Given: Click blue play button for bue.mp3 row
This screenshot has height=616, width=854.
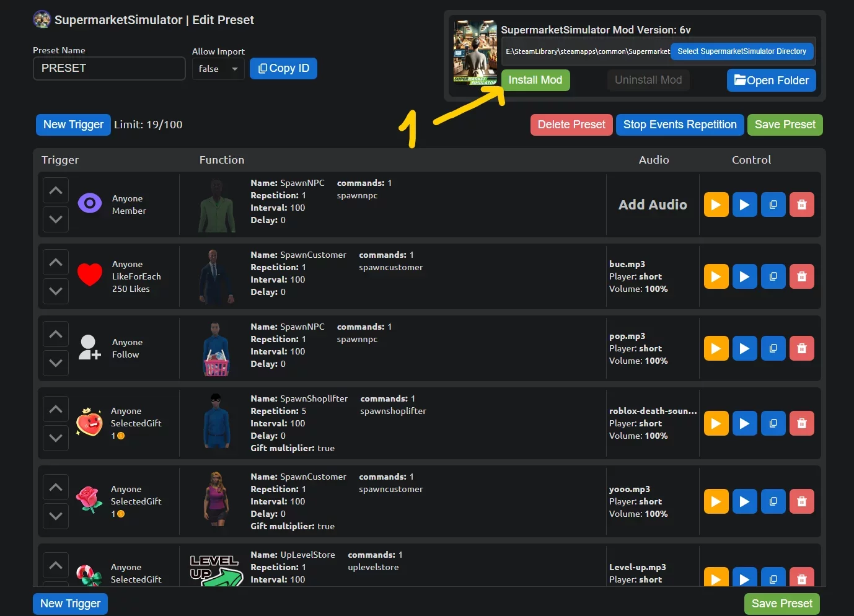Looking at the screenshot, I should point(744,276).
